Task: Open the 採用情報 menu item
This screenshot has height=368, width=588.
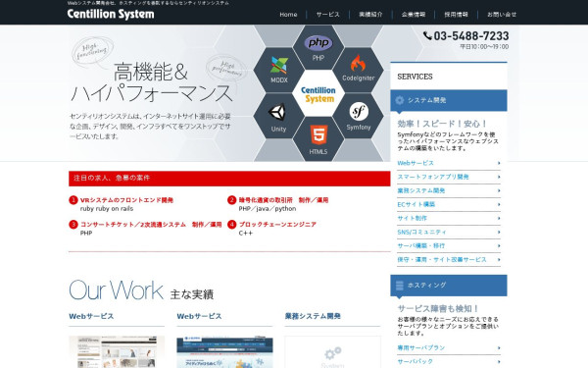Action: [x=456, y=15]
